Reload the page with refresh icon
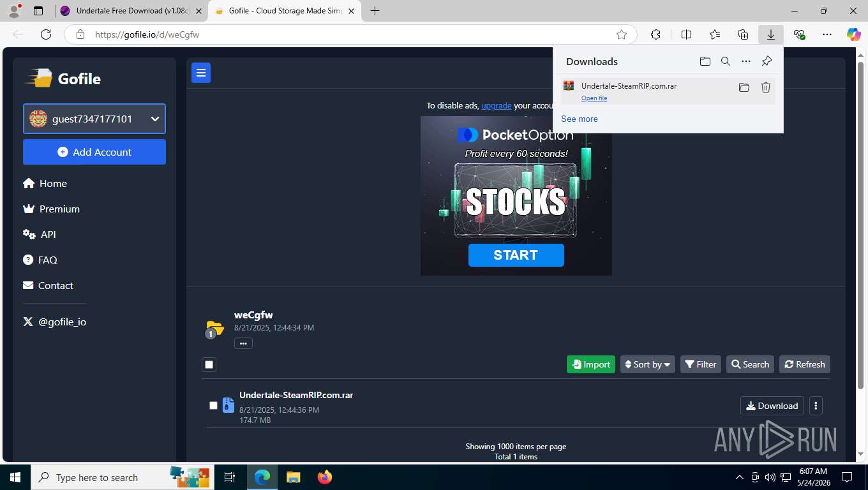This screenshot has height=490, width=868. pyautogui.click(x=46, y=34)
